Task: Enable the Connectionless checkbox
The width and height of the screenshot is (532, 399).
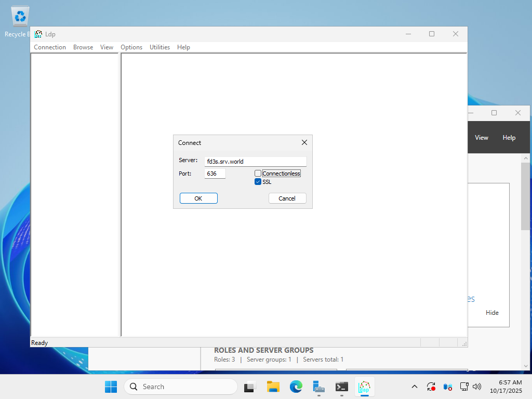Action: coord(258,174)
